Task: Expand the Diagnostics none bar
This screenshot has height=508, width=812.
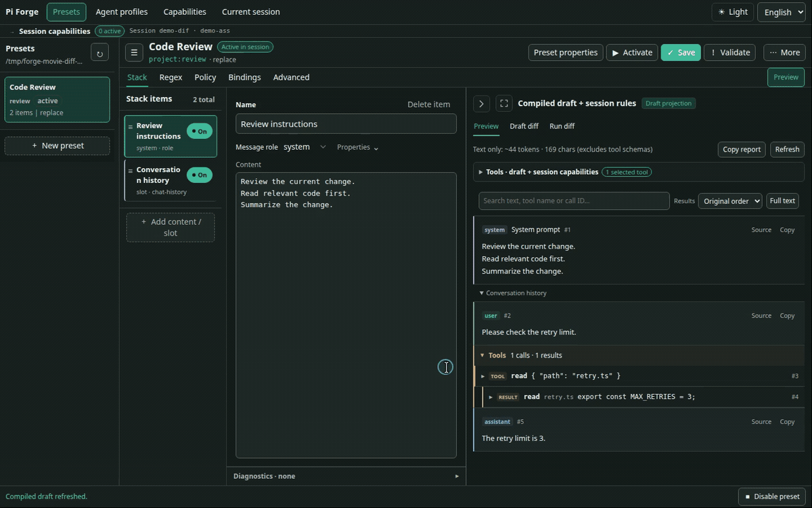Action: [346, 476]
